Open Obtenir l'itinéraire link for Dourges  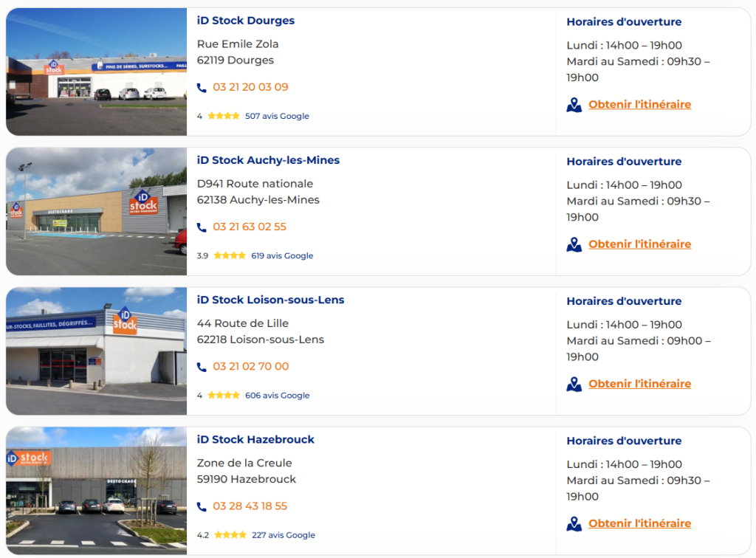pyautogui.click(x=640, y=105)
